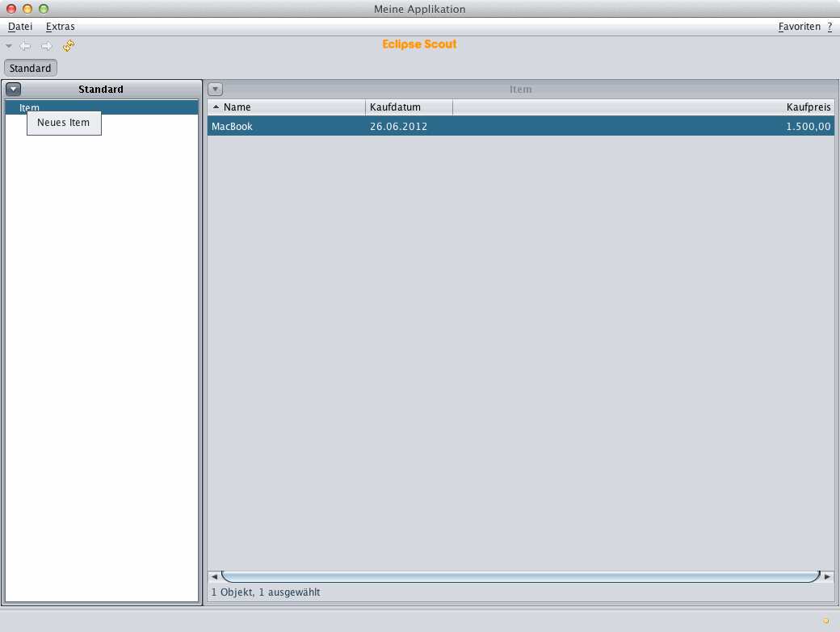Open the Favoriten menu
The height and width of the screenshot is (632, 840).
tap(799, 27)
